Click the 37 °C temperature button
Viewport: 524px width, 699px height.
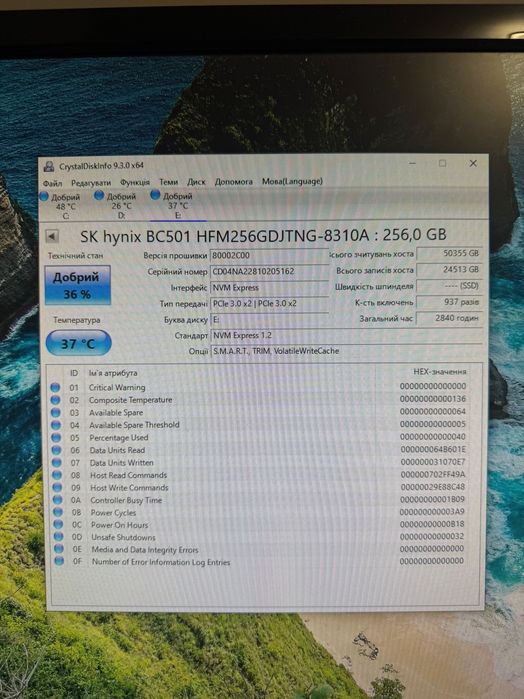tap(78, 343)
